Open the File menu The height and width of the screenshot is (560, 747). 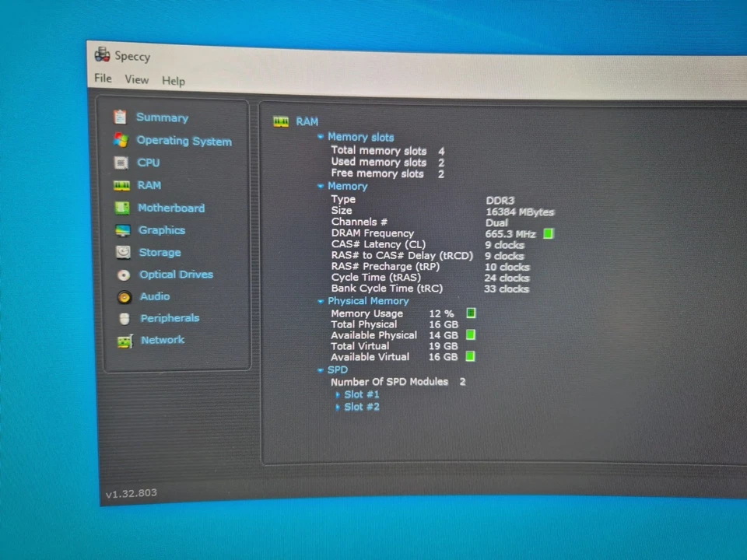click(102, 79)
